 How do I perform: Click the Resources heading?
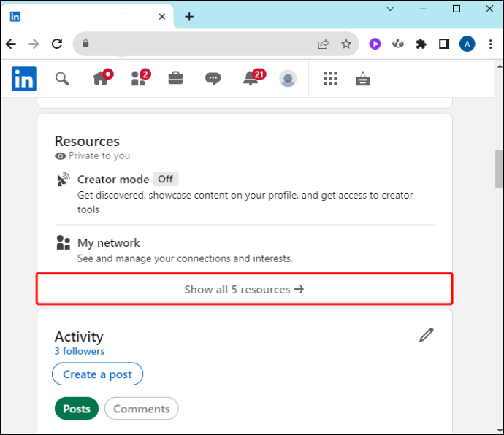tap(87, 141)
